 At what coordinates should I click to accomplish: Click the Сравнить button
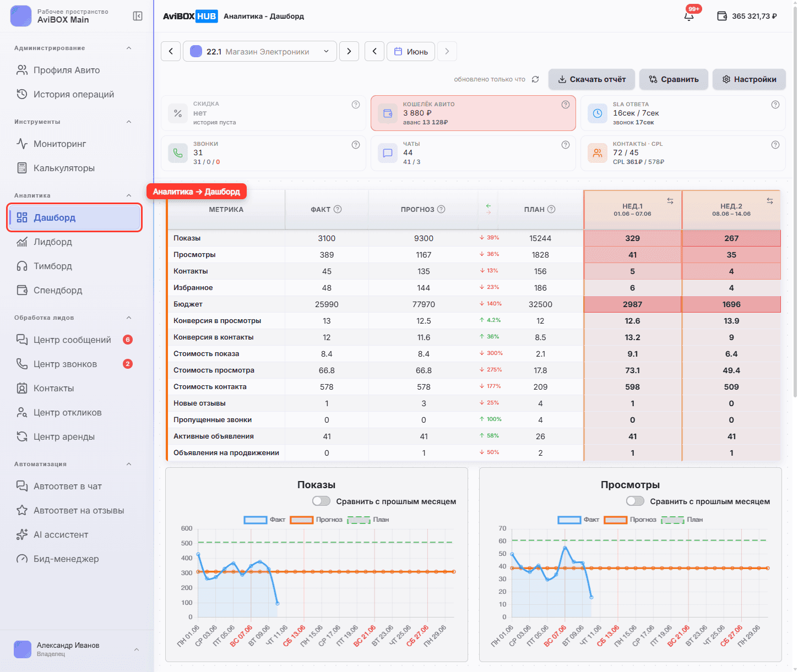[674, 79]
